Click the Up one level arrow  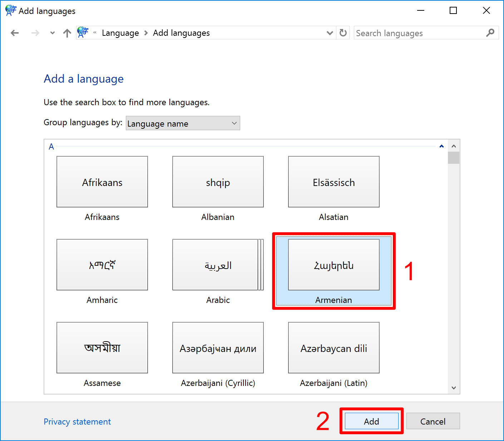pos(67,33)
